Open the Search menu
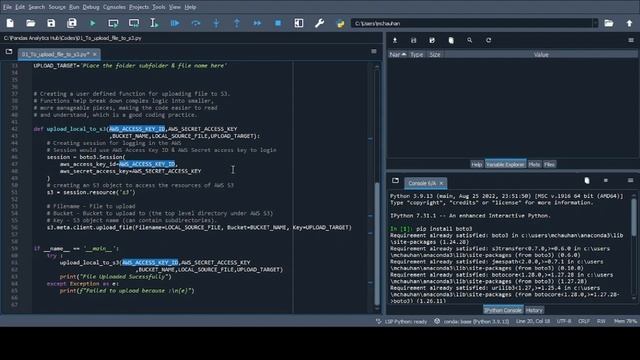The image size is (640, 360). point(37,7)
